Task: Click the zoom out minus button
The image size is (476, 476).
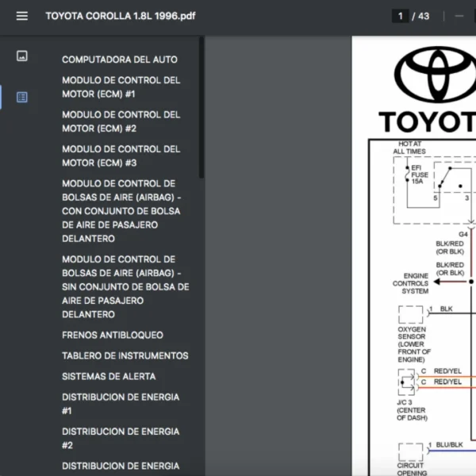Action: click(459, 16)
